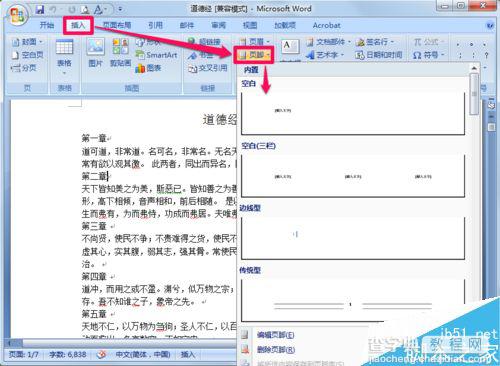Choose the 边线型 footer thumbnail
Viewport: 500px width, 366px height.
(353, 238)
